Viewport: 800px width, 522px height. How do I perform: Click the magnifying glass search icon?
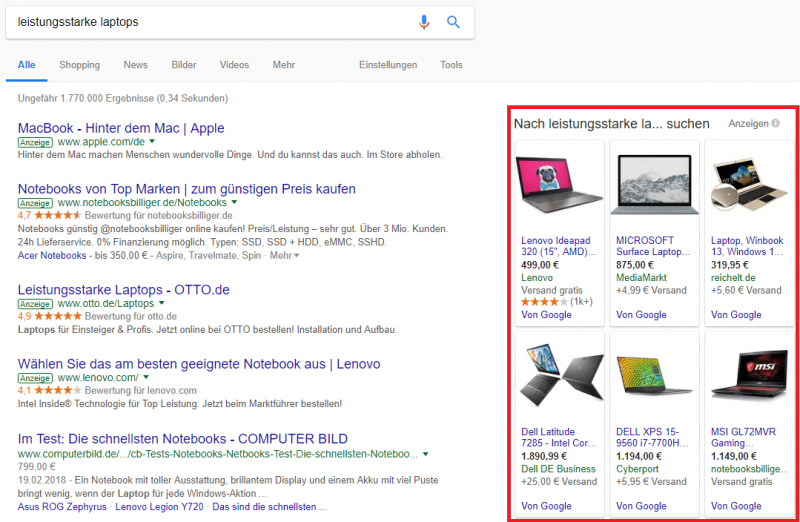point(453,22)
